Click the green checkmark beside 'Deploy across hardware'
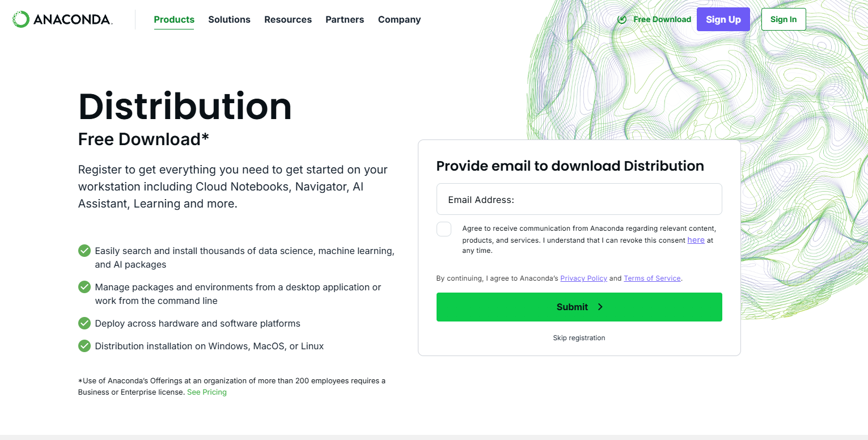 click(84, 323)
